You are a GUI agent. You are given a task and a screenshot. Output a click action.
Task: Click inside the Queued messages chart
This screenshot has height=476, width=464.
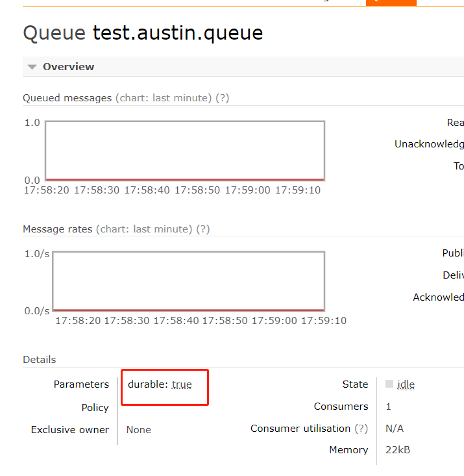coord(185,149)
